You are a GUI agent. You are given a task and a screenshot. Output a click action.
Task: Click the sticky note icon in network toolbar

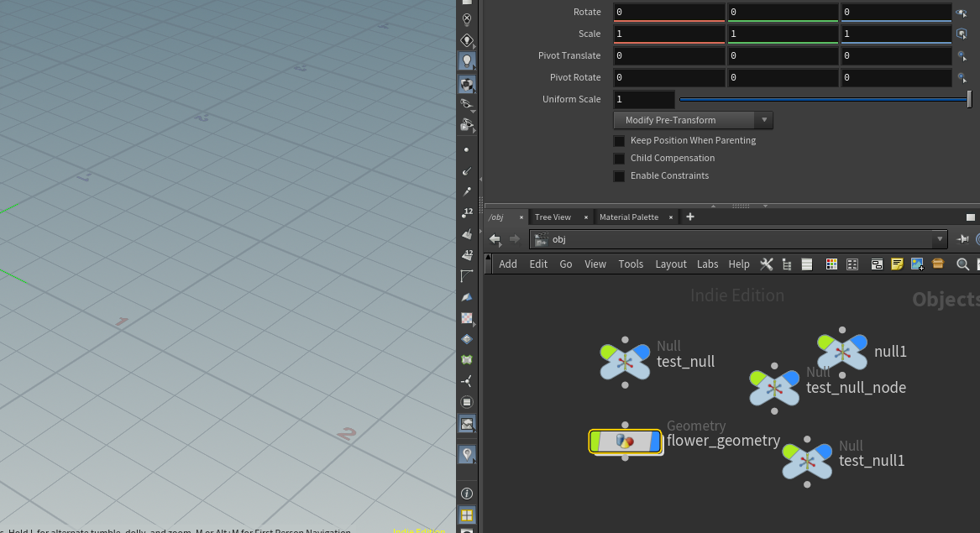[897, 264]
